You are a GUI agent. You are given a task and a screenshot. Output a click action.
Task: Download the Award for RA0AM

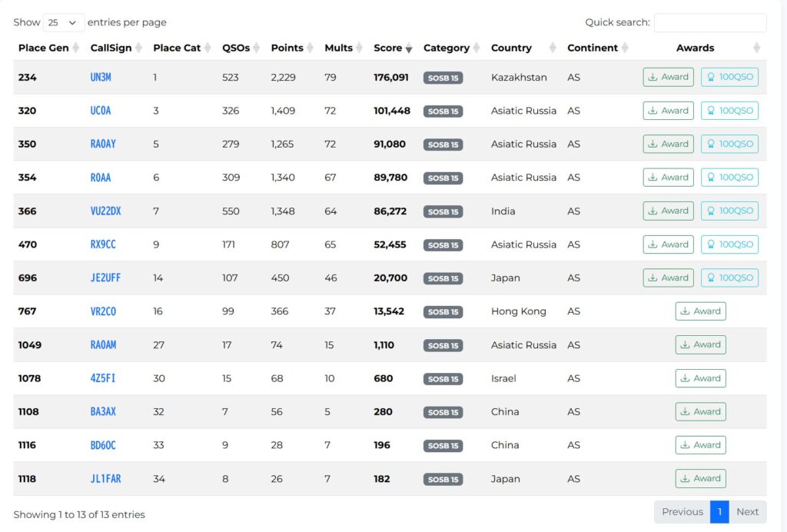(x=701, y=344)
